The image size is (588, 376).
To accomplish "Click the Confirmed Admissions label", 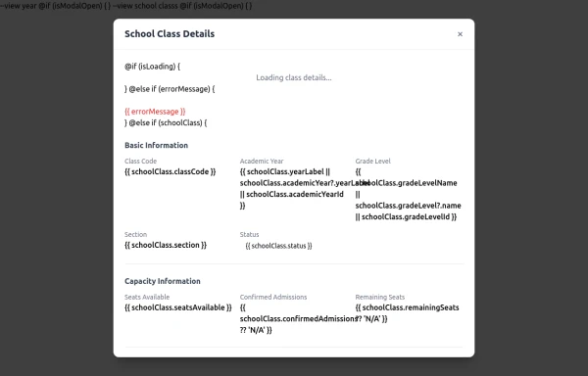I will 273,297.
